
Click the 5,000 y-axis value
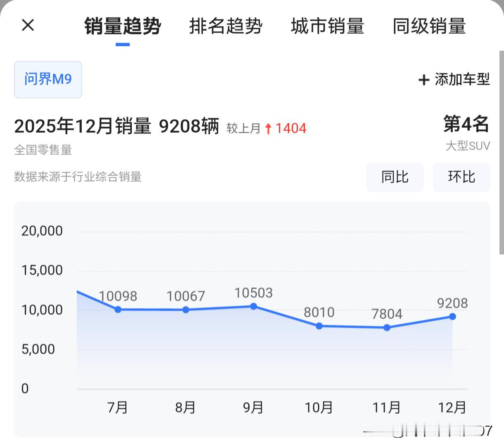(38, 349)
